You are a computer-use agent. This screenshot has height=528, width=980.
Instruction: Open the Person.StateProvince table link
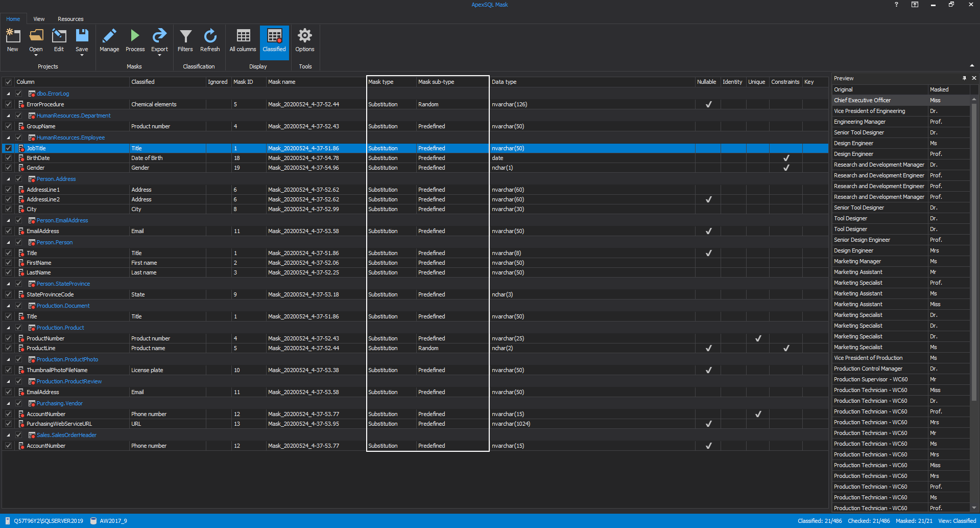(x=63, y=284)
